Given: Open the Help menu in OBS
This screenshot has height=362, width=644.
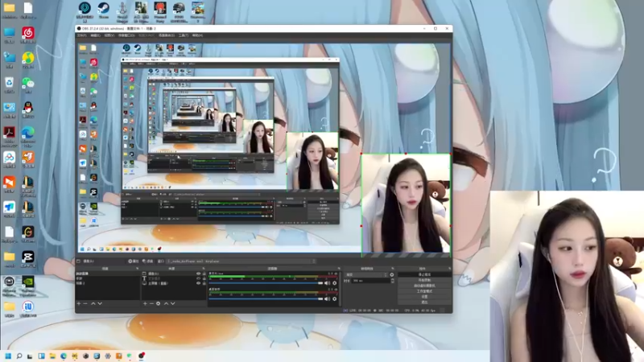Looking at the screenshot, I should pyautogui.click(x=197, y=35).
